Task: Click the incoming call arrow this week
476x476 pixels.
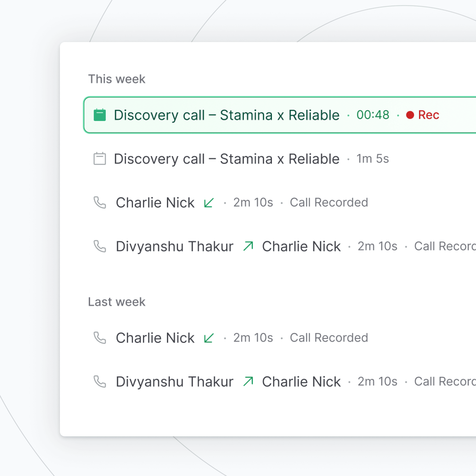Action: pyautogui.click(x=209, y=203)
